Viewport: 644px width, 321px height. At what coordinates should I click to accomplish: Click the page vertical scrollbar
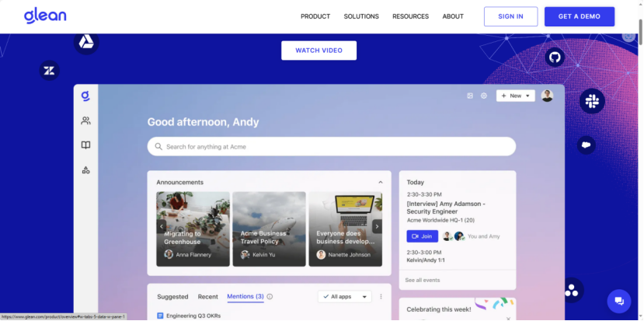pyautogui.click(x=640, y=32)
